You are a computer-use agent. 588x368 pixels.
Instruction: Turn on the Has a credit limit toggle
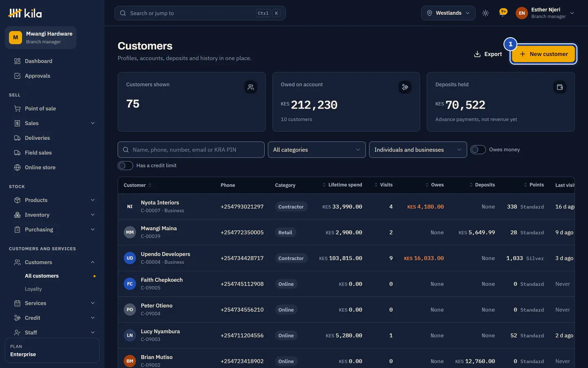(x=125, y=166)
